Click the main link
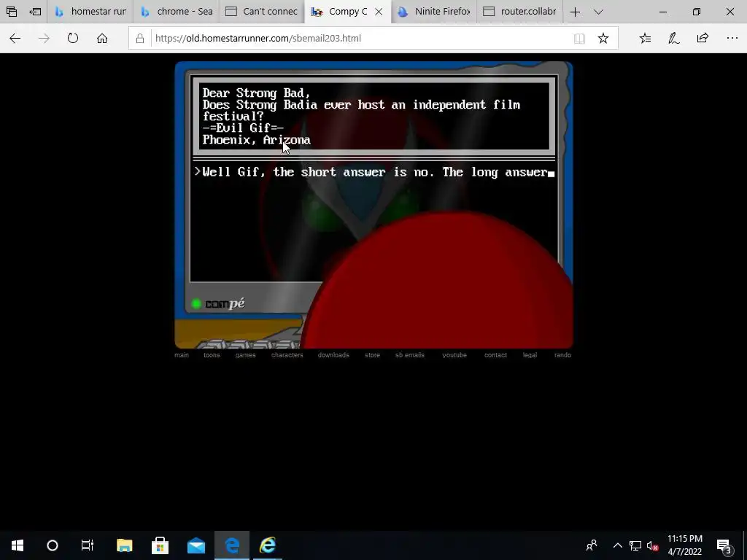The width and height of the screenshot is (747, 560). tap(182, 355)
